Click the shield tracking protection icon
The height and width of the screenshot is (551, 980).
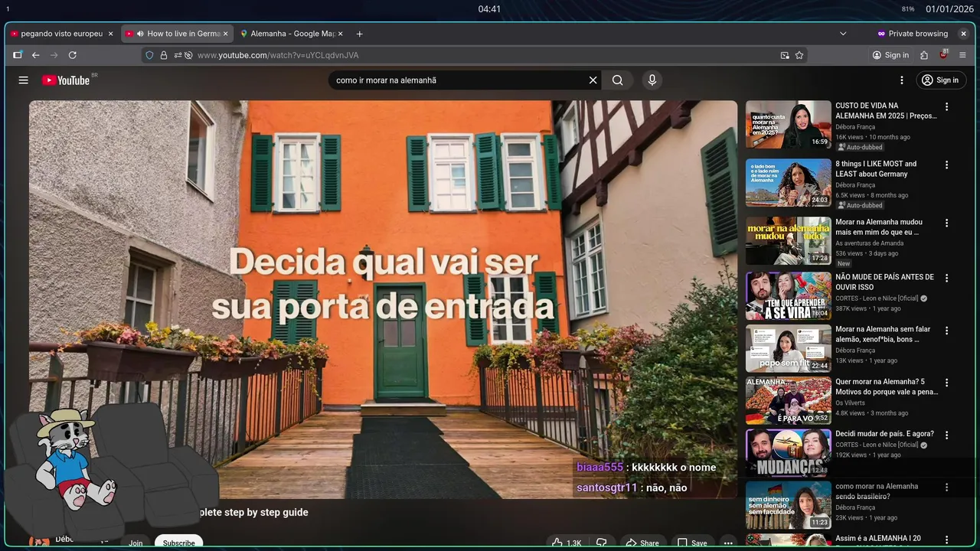click(x=149, y=55)
